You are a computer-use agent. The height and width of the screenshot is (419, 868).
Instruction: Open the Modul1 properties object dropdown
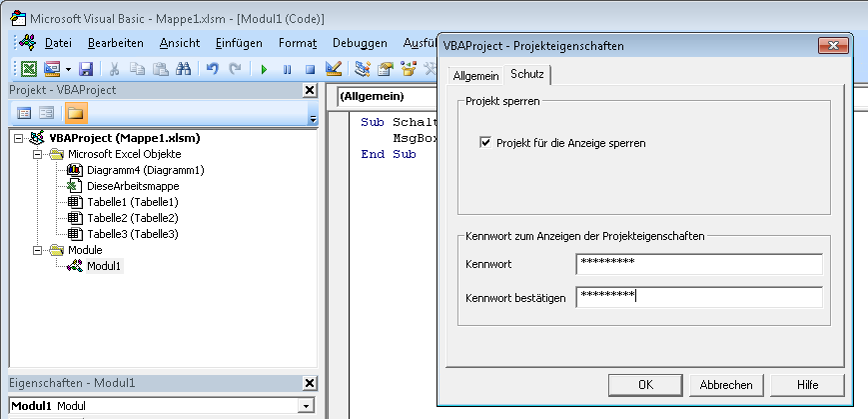305,406
